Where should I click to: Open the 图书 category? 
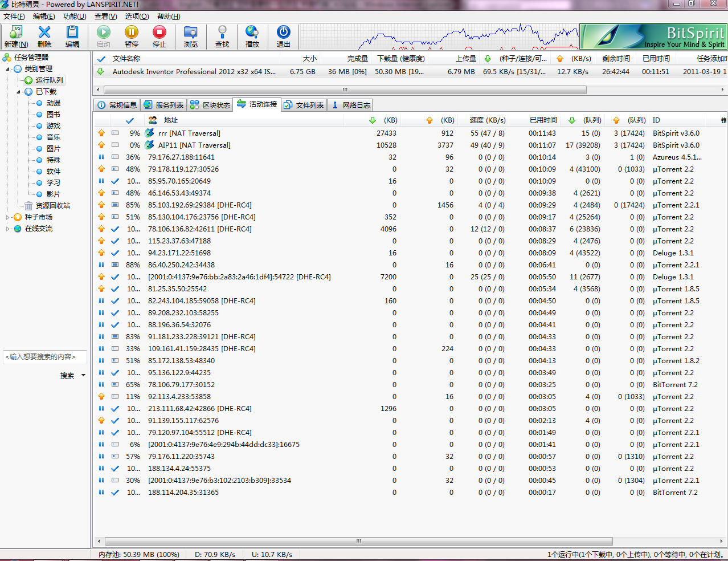pyautogui.click(x=54, y=115)
